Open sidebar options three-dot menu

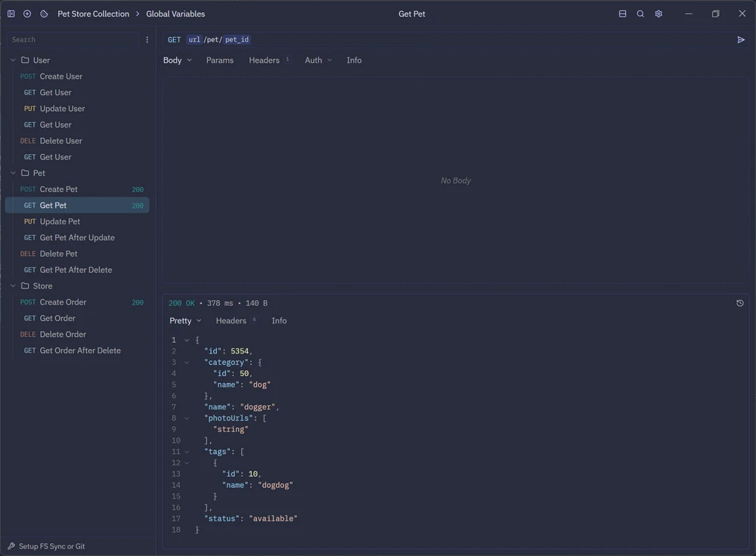tap(147, 39)
